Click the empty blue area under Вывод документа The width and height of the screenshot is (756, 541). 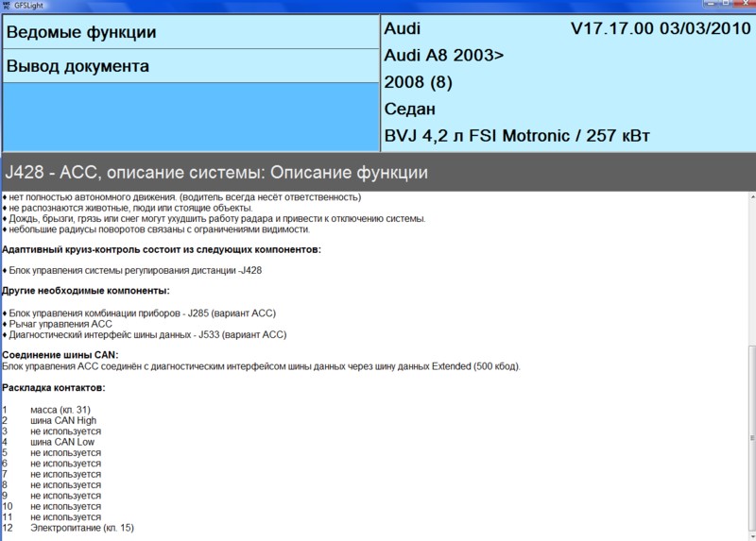pyautogui.click(x=189, y=117)
